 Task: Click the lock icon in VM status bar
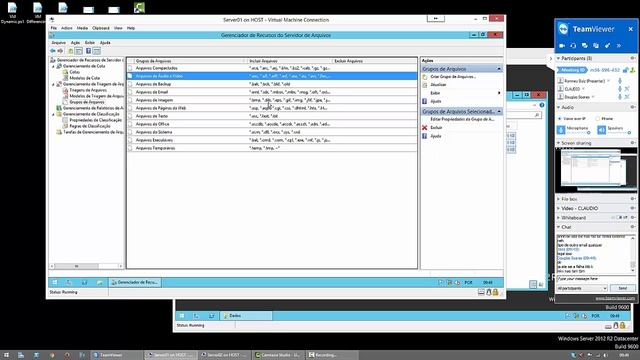pyautogui.click(x=495, y=292)
